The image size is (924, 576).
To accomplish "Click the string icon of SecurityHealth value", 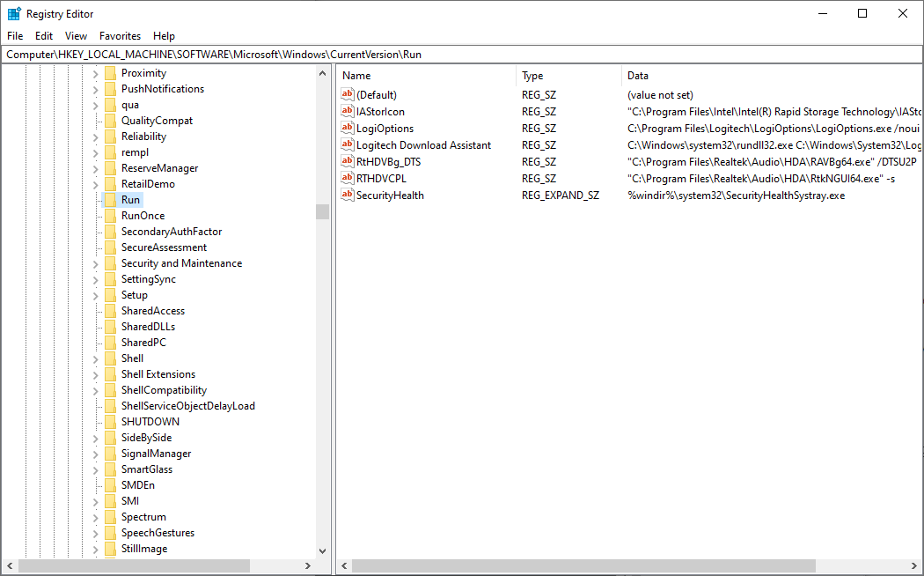I will click(x=348, y=195).
